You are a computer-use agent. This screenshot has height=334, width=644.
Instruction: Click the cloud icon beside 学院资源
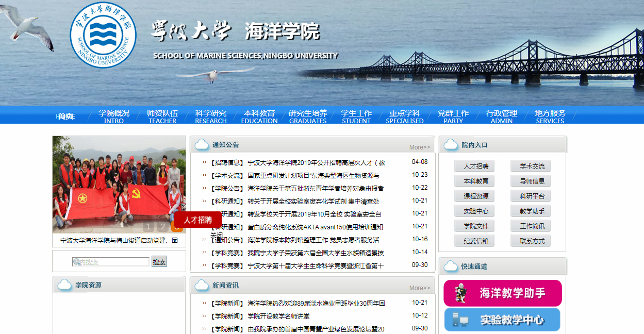65,285
